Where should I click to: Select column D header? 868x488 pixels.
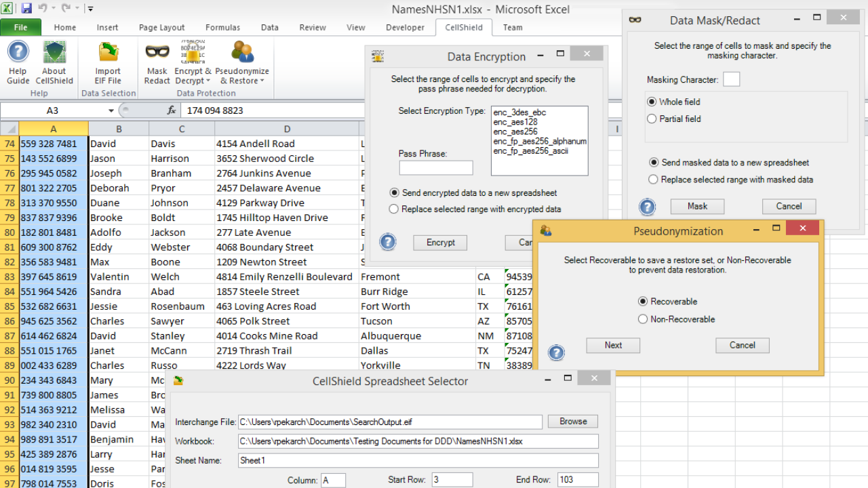[x=287, y=129]
